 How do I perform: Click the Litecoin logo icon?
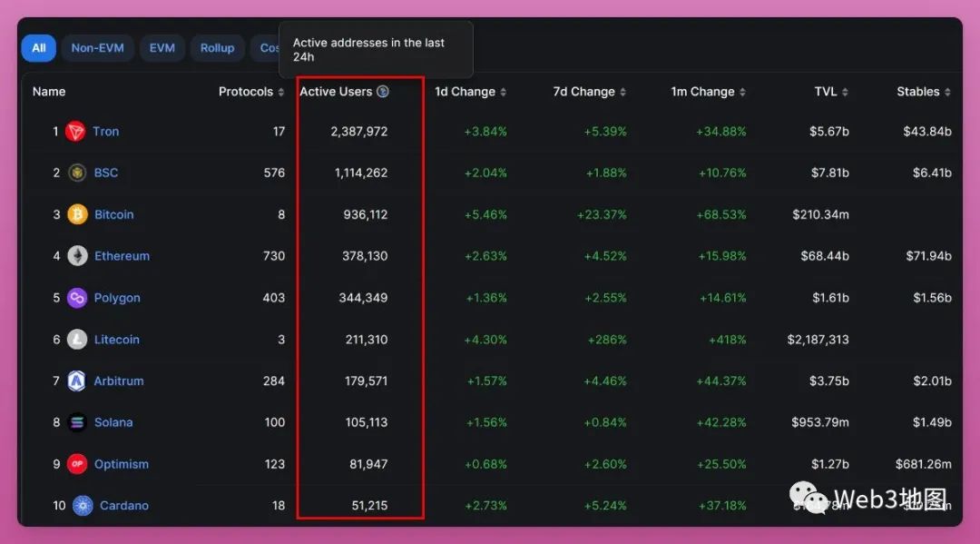tap(77, 340)
